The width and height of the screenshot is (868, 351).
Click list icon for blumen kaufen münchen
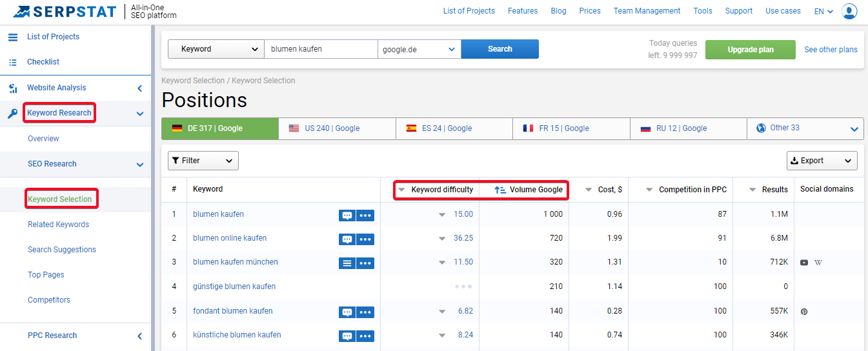point(347,263)
